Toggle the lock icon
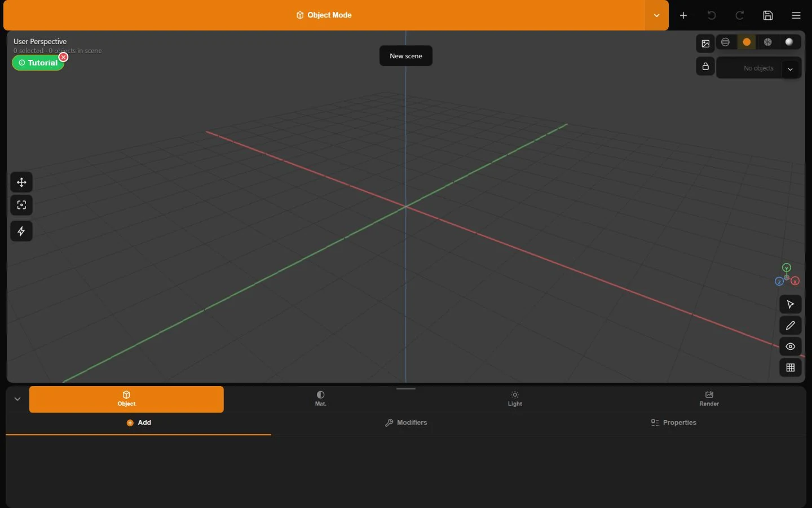This screenshot has width=812, height=508. [705, 67]
